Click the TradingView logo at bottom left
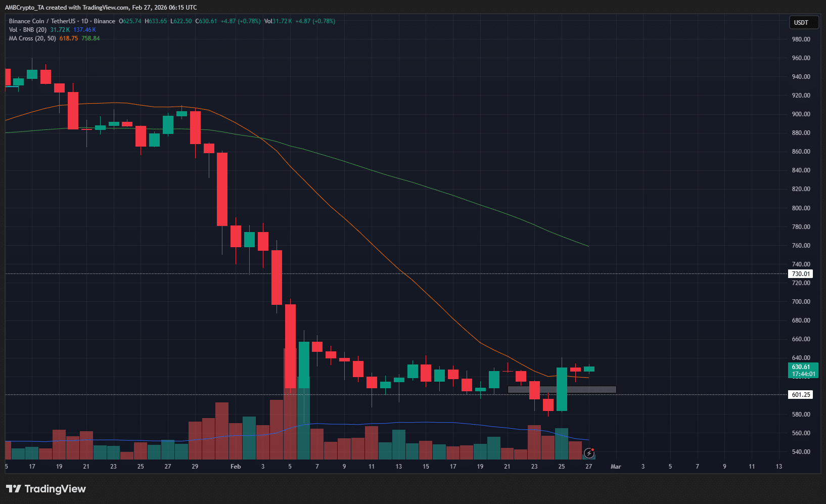 45,489
